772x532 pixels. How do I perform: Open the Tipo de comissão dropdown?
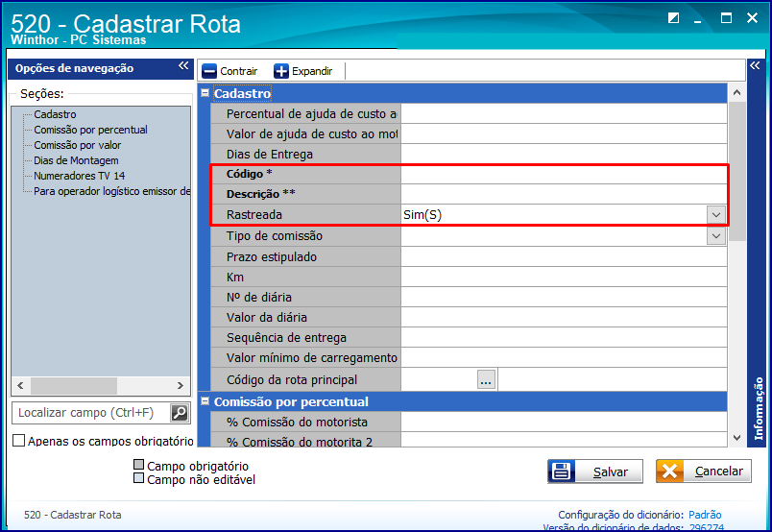click(x=716, y=236)
